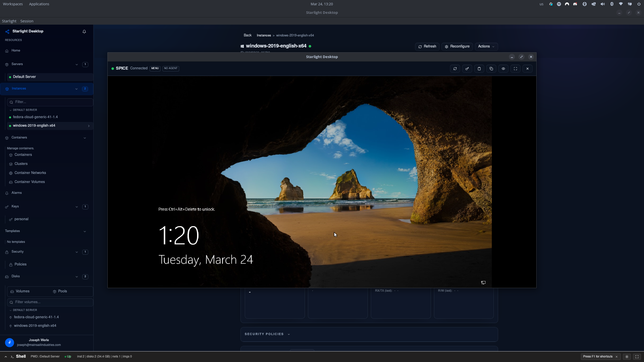The width and height of the screenshot is (644, 362).
Task: Click the Back link
Action: (x=248, y=35)
